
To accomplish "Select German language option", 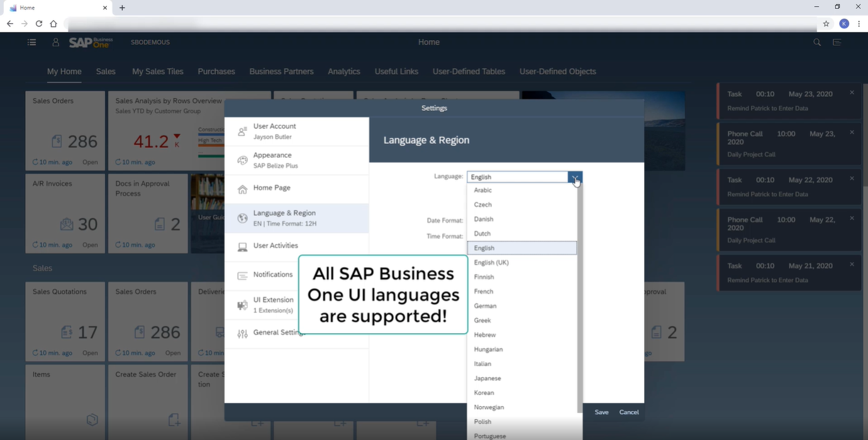I will pos(522,305).
